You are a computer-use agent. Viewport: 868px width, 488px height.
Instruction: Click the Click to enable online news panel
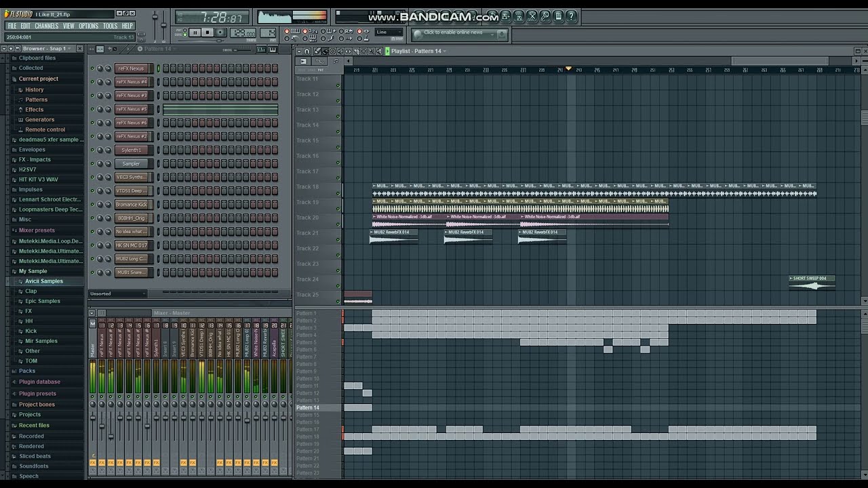459,35
